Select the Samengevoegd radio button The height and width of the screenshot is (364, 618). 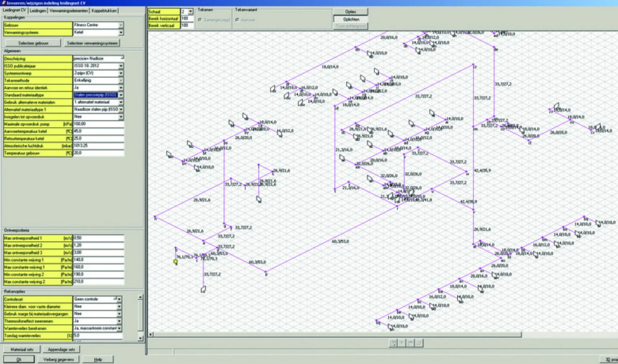pyautogui.click(x=200, y=20)
